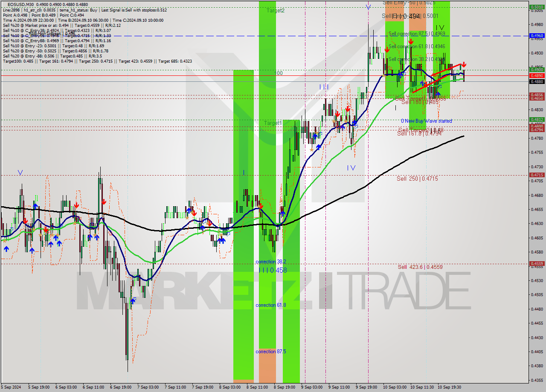Click the 'Sell 423.6 | 0.4559' level label
This screenshot has height=392, width=546.
pyautogui.click(x=420, y=267)
